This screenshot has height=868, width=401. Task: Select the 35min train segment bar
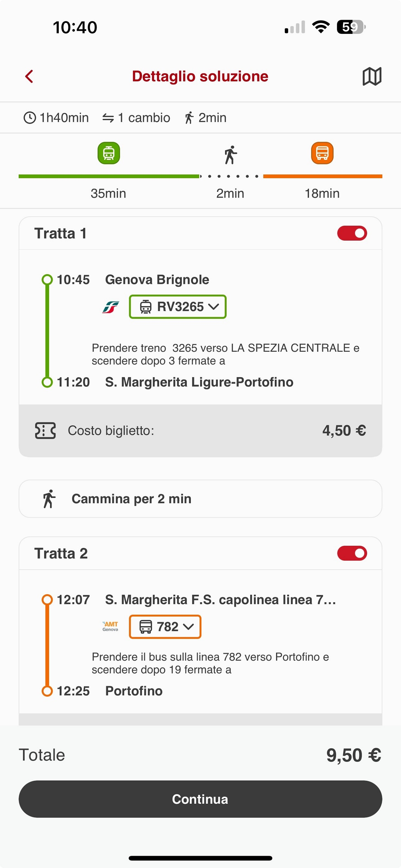click(108, 176)
